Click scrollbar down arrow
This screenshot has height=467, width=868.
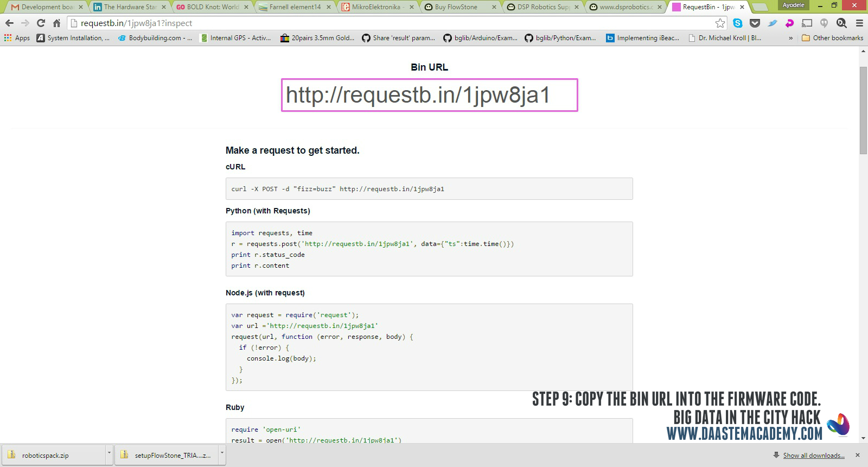863,438
